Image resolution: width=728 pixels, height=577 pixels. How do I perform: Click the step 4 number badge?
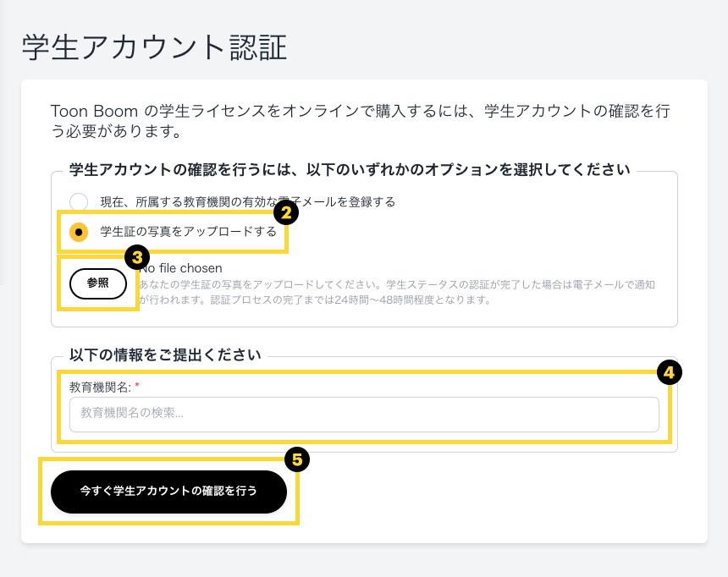pyautogui.click(x=670, y=372)
